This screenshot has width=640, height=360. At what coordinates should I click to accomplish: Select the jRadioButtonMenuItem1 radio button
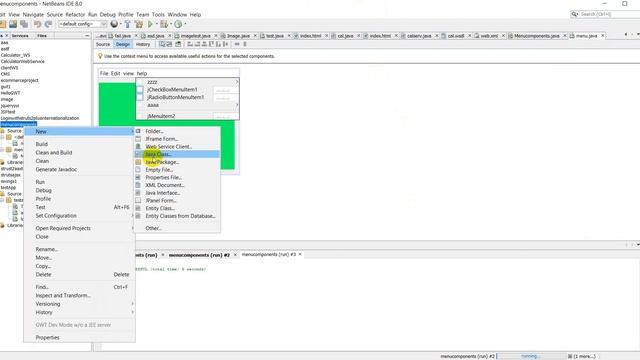point(140,97)
